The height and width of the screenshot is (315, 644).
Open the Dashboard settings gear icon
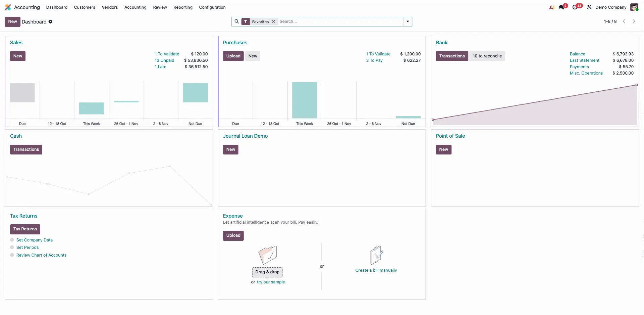(x=50, y=21)
